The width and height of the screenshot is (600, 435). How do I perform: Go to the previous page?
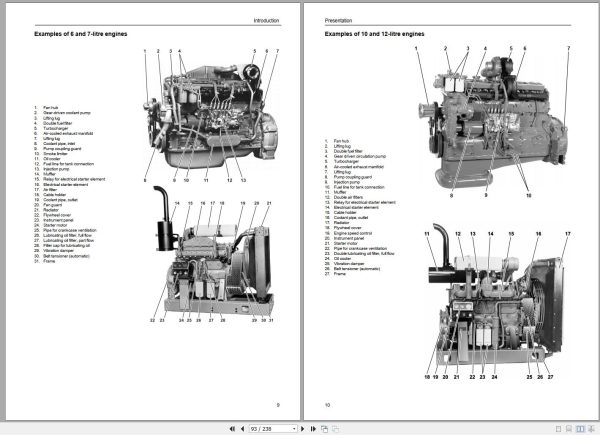[x=243, y=429]
